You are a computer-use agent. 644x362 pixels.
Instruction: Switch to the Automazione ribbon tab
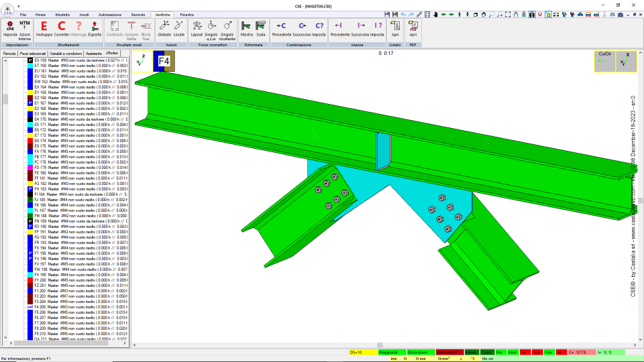click(109, 15)
